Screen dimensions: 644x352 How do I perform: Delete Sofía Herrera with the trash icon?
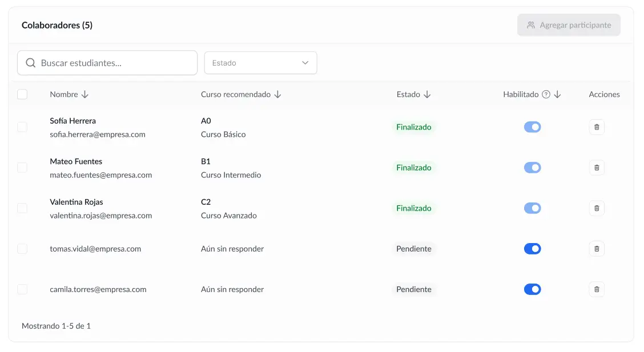597,127
